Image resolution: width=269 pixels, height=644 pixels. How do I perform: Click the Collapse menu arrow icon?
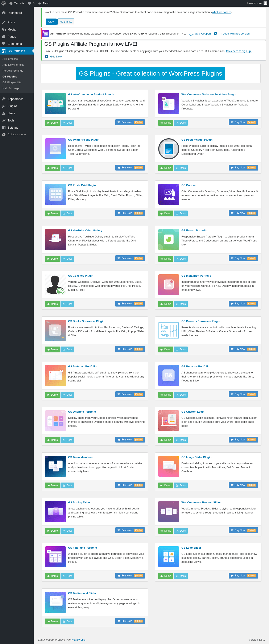pos(4,135)
